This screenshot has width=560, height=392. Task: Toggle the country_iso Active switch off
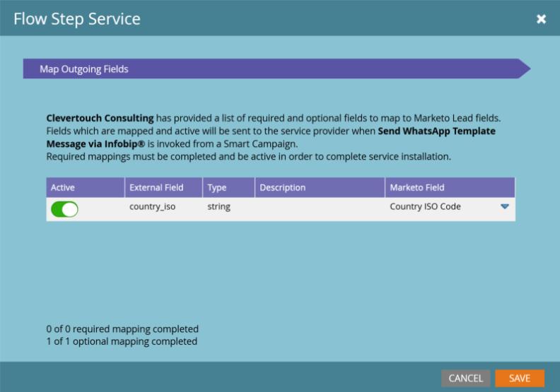[x=64, y=209]
